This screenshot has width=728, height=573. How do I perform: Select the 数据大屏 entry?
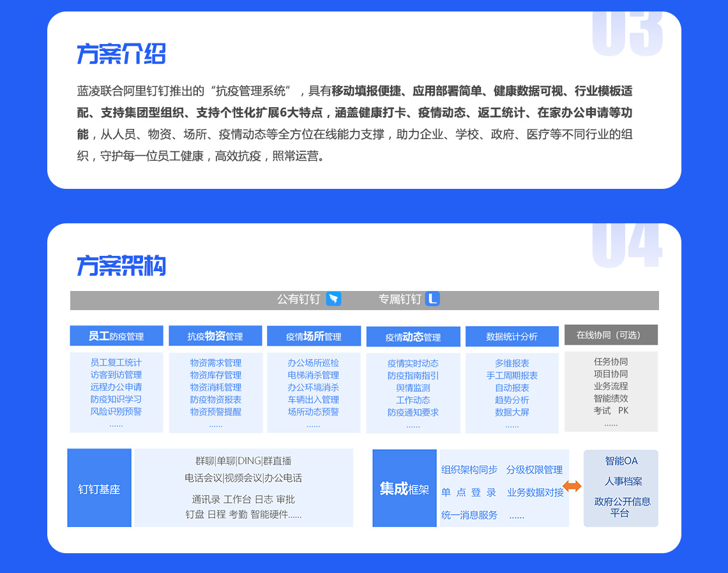point(512,412)
